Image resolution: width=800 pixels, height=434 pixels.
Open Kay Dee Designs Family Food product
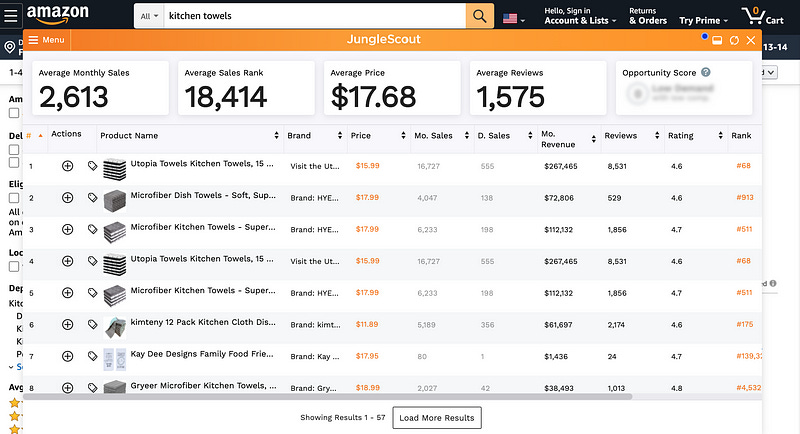tap(202, 354)
